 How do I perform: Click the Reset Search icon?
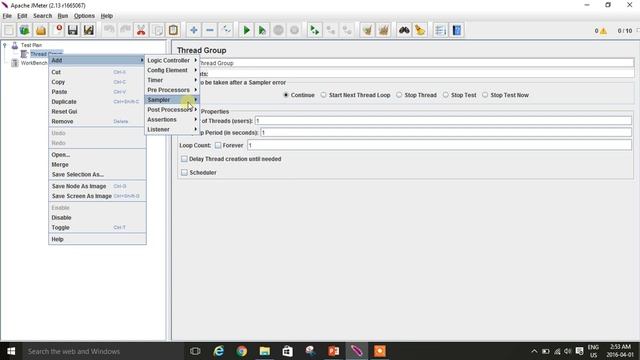420,30
